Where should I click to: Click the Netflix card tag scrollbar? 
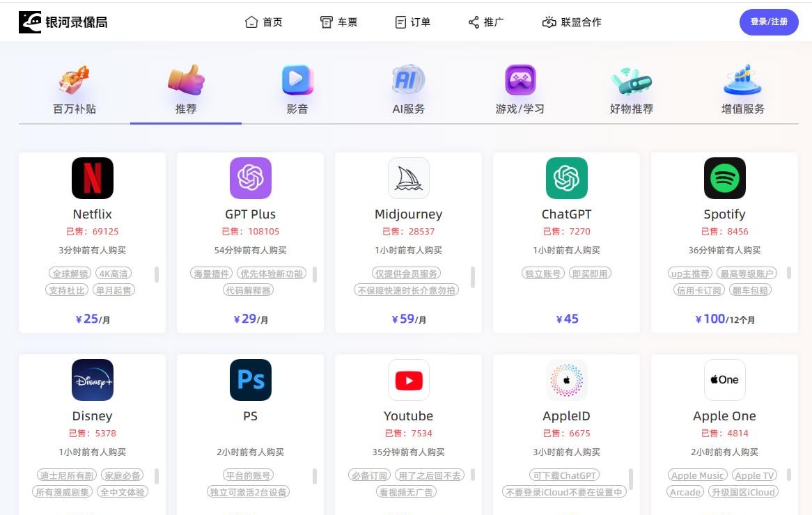(x=157, y=274)
